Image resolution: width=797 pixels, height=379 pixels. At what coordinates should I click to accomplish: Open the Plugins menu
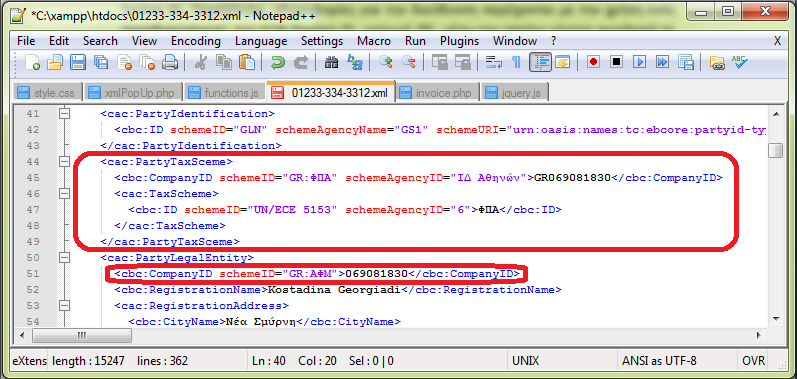coord(459,41)
